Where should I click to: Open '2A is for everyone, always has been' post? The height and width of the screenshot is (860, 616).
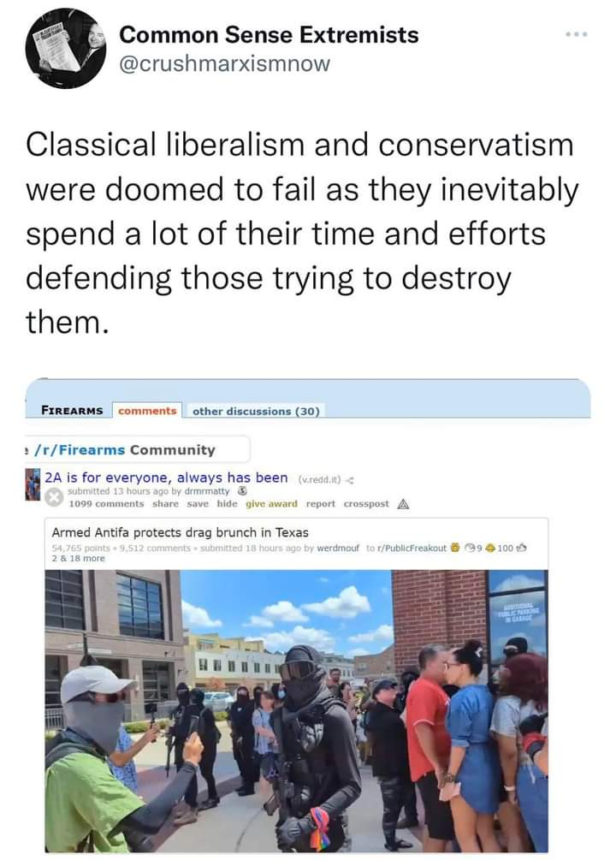pyautogui.click(x=166, y=477)
